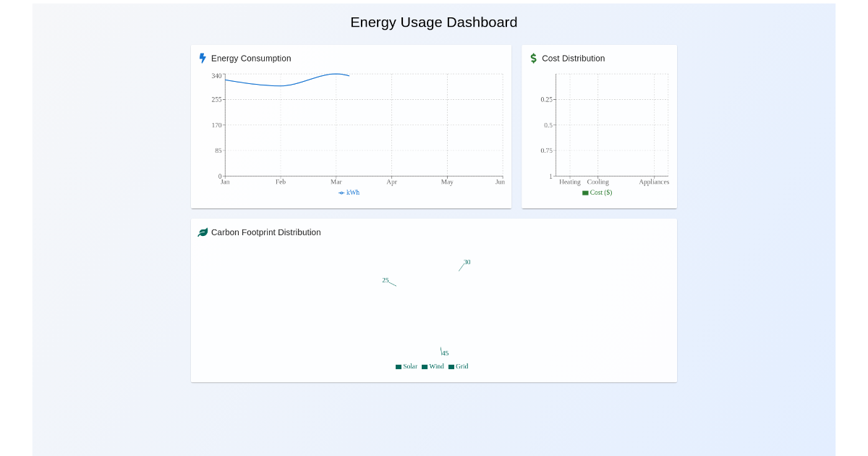Click the kWh legend marker icon

tap(341, 193)
